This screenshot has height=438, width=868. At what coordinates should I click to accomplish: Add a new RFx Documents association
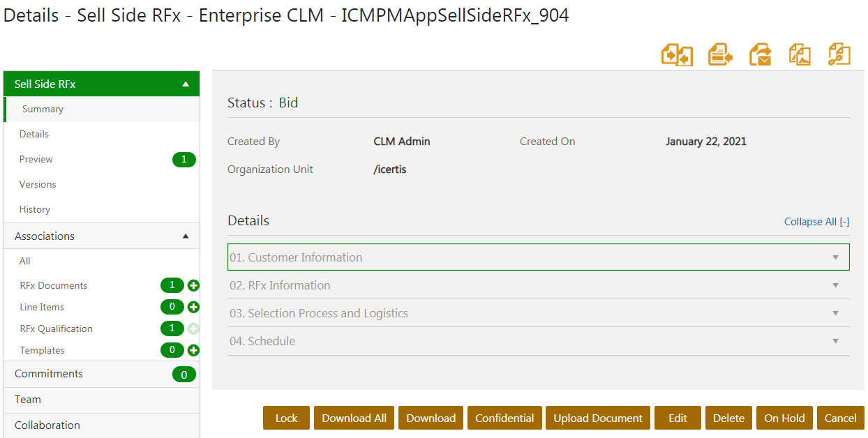[194, 285]
